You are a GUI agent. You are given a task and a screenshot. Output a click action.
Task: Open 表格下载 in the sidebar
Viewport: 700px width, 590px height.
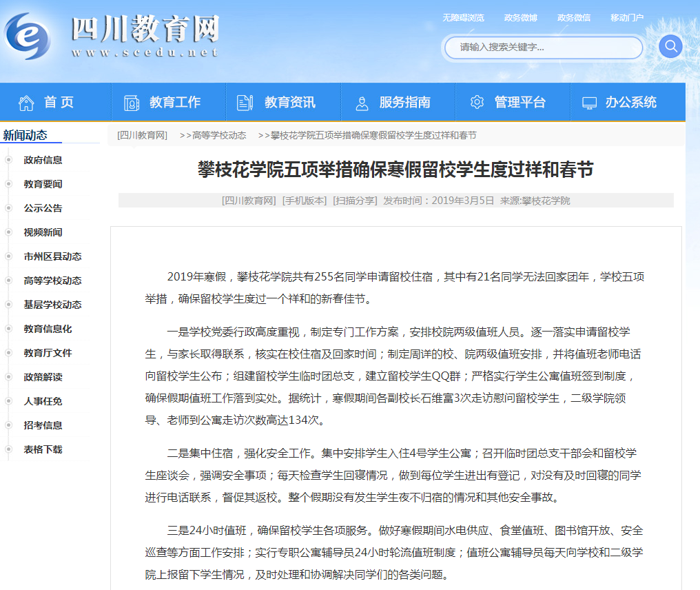pyautogui.click(x=43, y=449)
